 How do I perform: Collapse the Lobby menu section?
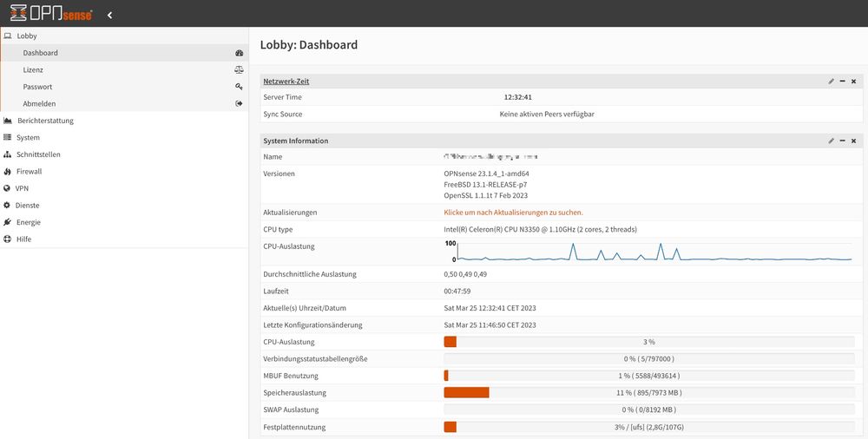[124, 36]
